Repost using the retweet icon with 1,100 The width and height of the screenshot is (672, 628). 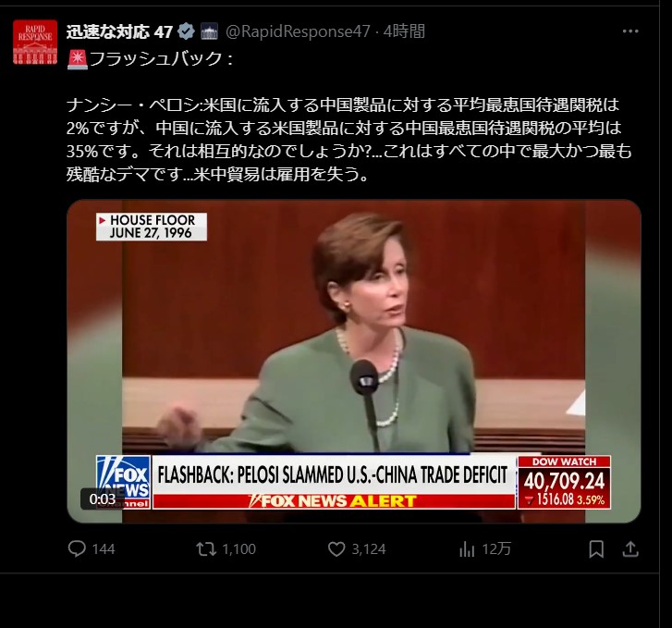pyautogui.click(x=206, y=549)
